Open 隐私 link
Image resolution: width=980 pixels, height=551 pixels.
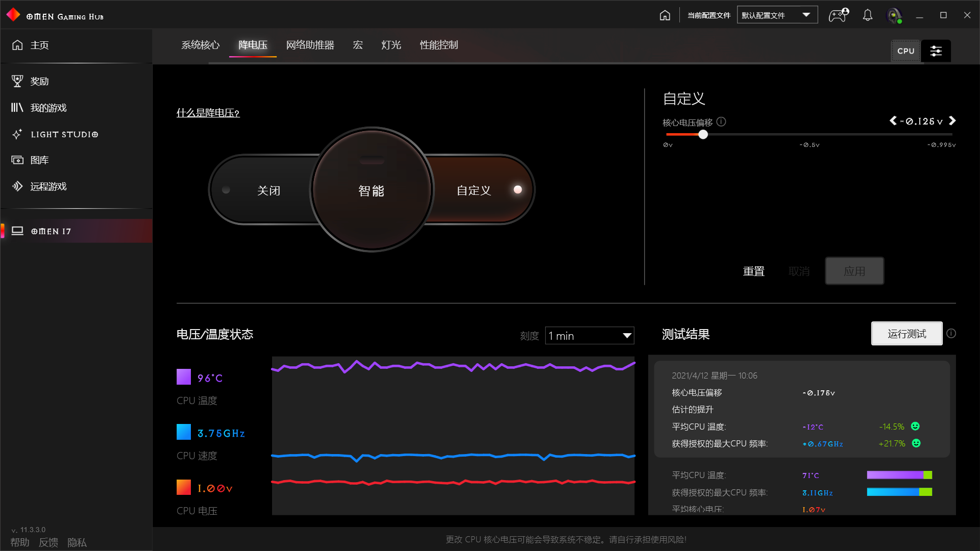[77, 542]
